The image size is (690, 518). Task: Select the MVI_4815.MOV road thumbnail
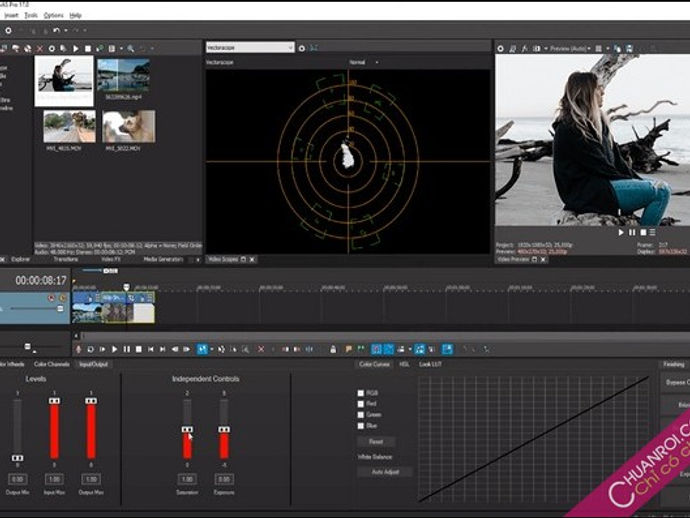(70, 126)
